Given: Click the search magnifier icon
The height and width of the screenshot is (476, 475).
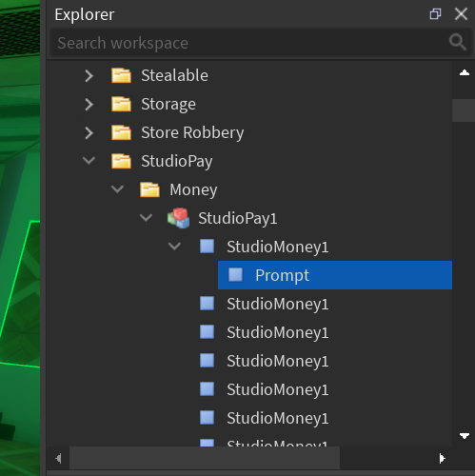Looking at the screenshot, I should [458, 42].
